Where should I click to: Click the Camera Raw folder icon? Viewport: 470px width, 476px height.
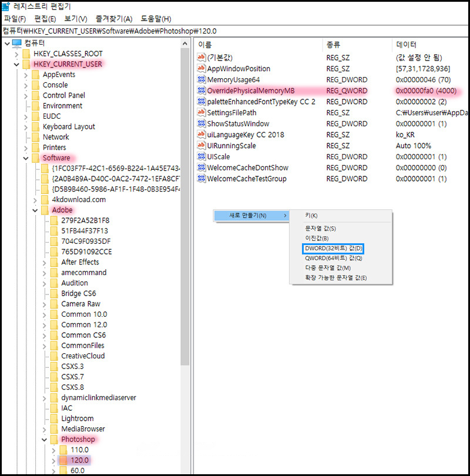[54, 304]
